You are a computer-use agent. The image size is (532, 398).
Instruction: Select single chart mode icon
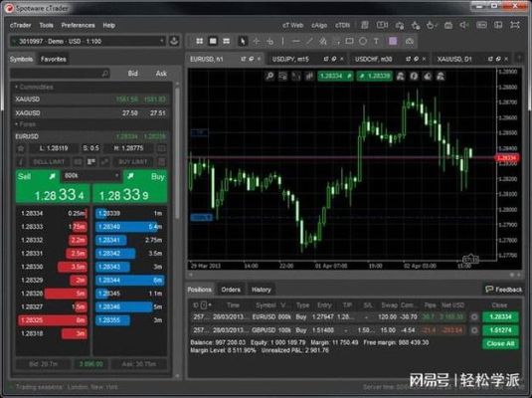213,42
